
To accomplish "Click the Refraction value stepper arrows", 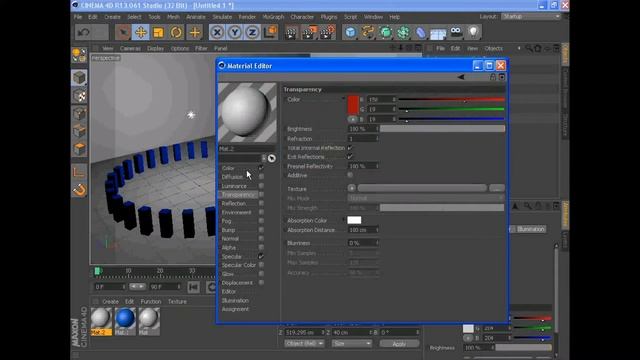I will point(377,139).
